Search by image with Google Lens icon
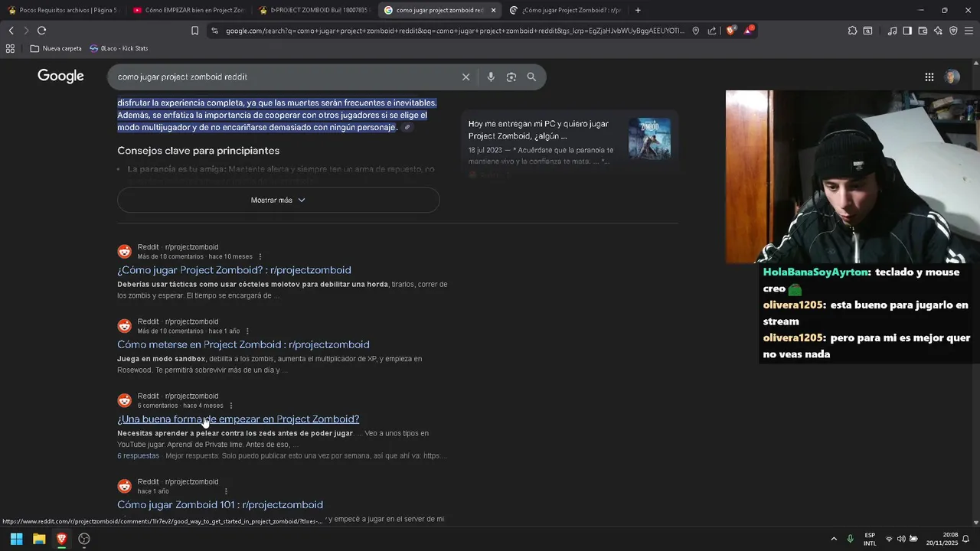The width and height of the screenshot is (980, 551). [x=511, y=77]
